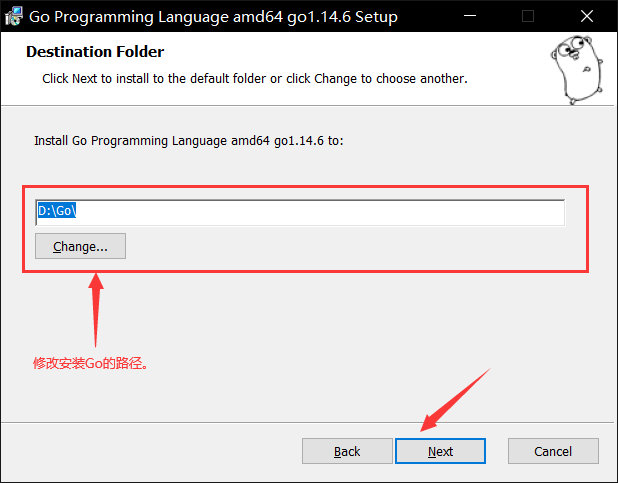Close the Go setup window
This screenshot has height=483, width=618.
[x=587, y=16]
